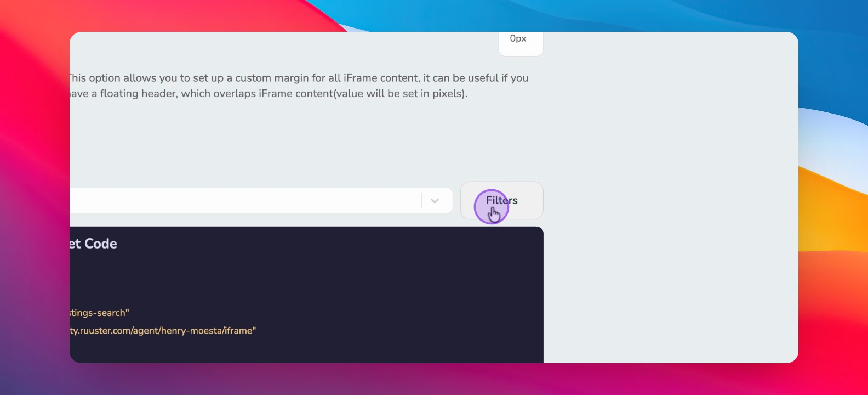Click the ruuster.com agent iframe URL string
The height and width of the screenshot is (395, 868).
coord(163,330)
